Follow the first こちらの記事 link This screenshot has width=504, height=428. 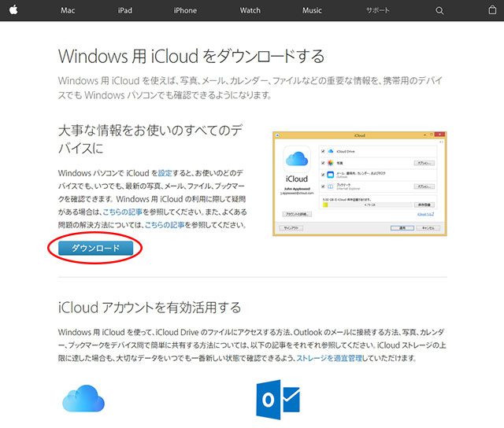point(123,212)
